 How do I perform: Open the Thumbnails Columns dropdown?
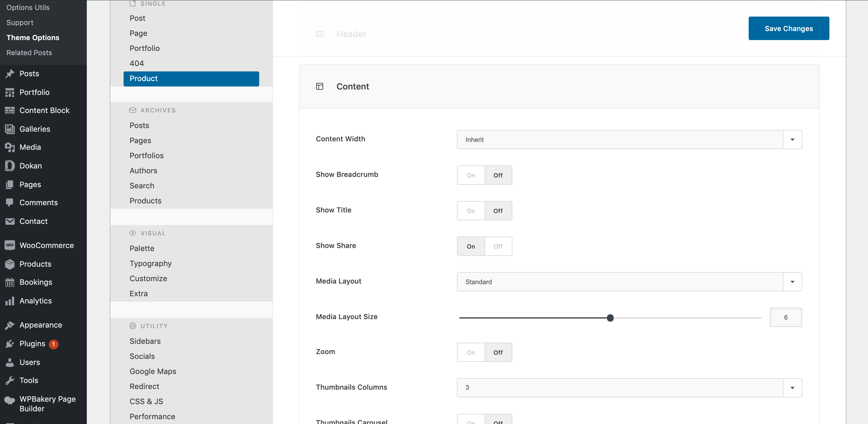(x=793, y=388)
